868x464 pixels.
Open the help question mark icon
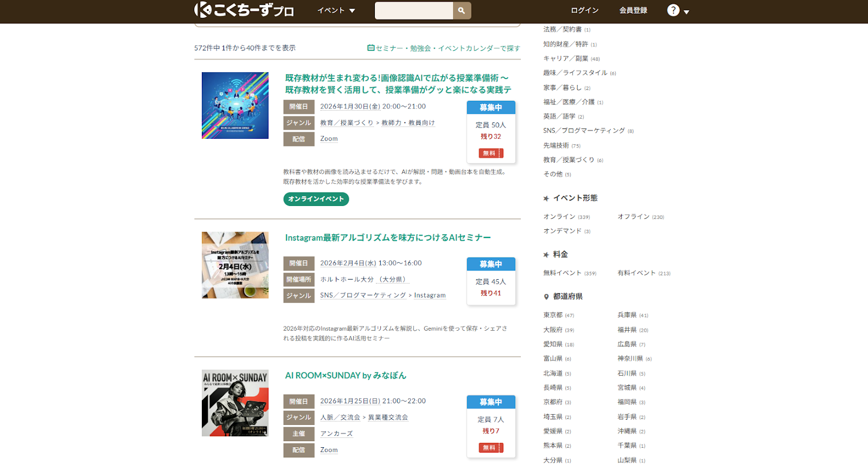(x=673, y=10)
